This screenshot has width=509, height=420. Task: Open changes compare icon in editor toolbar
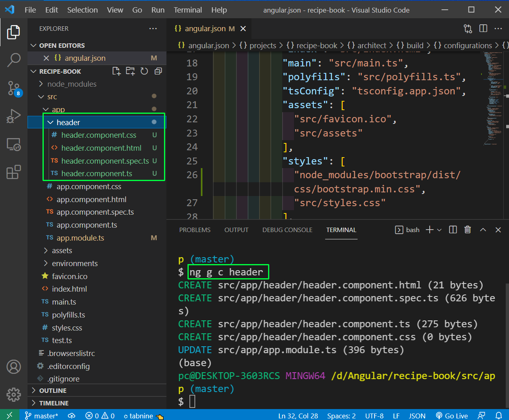click(x=468, y=28)
